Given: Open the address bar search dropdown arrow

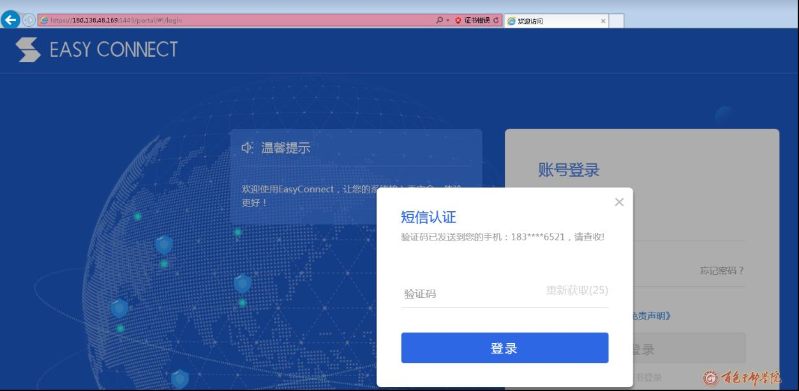Looking at the screenshot, I should [x=447, y=20].
